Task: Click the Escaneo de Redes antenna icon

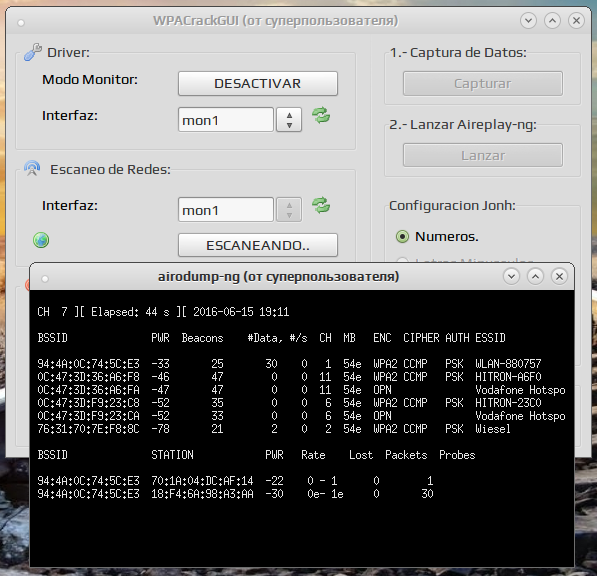Action: point(32,168)
